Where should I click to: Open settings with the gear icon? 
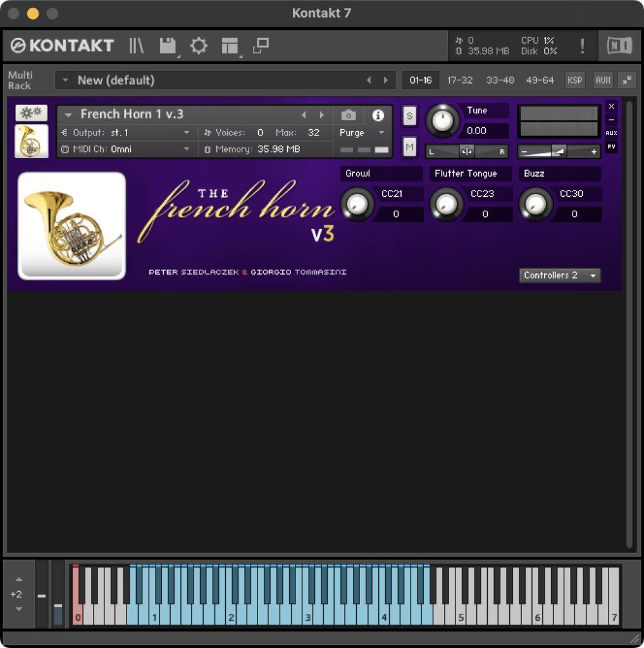click(x=199, y=46)
